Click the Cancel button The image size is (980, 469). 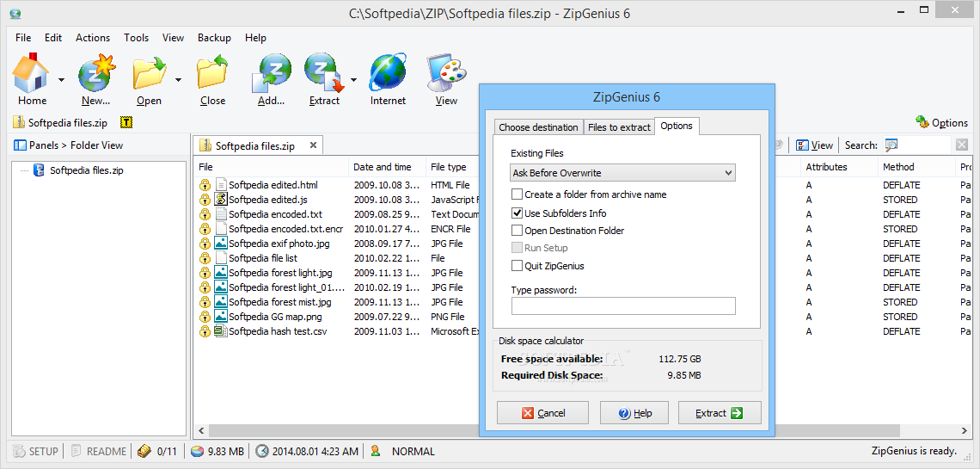[x=542, y=413]
